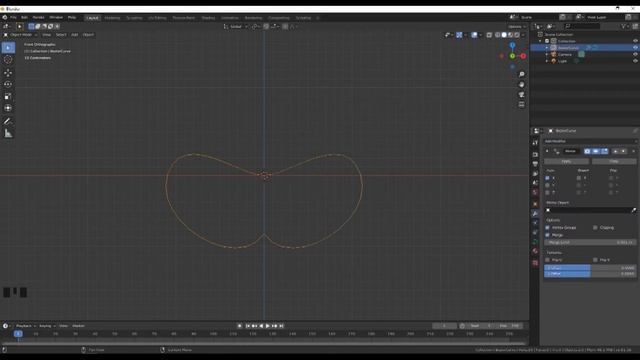Activate the Scale tool
640x360 pixels.
click(8, 97)
